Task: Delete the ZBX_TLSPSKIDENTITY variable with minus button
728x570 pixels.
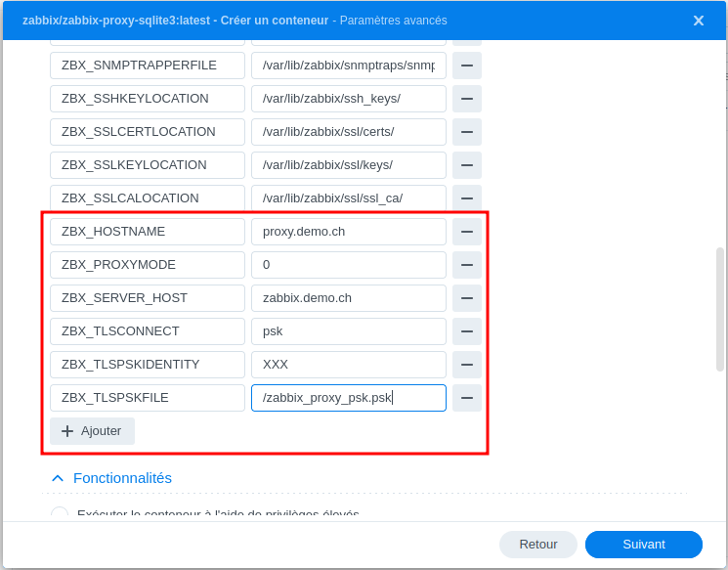Action: click(x=467, y=365)
